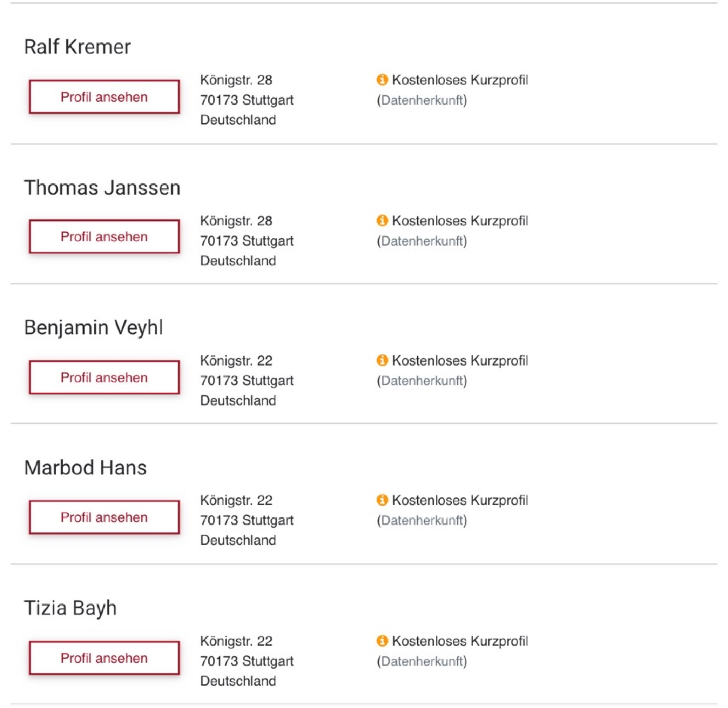Open Tizia Bayh's profile with Profil ansehen
728x708 pixels.
105,658
